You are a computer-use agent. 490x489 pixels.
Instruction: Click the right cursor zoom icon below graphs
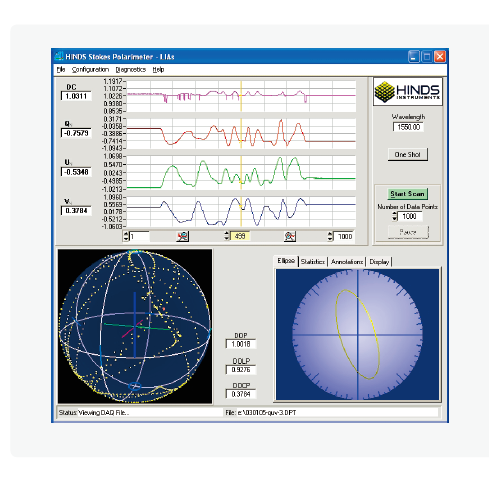tap(290, 236)
